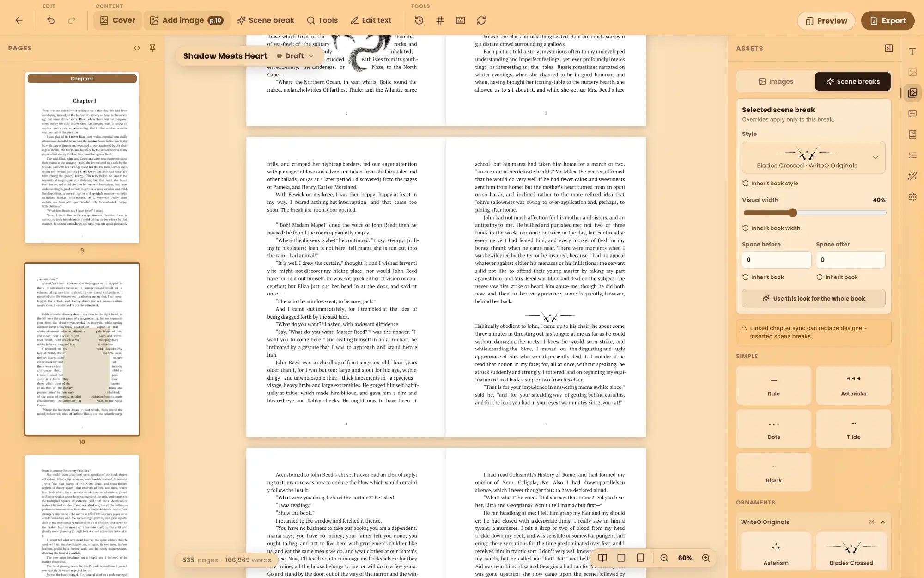The image size is (924, 578).
Task: Open settings gear in right sidebar
Action: coord(912,197)
